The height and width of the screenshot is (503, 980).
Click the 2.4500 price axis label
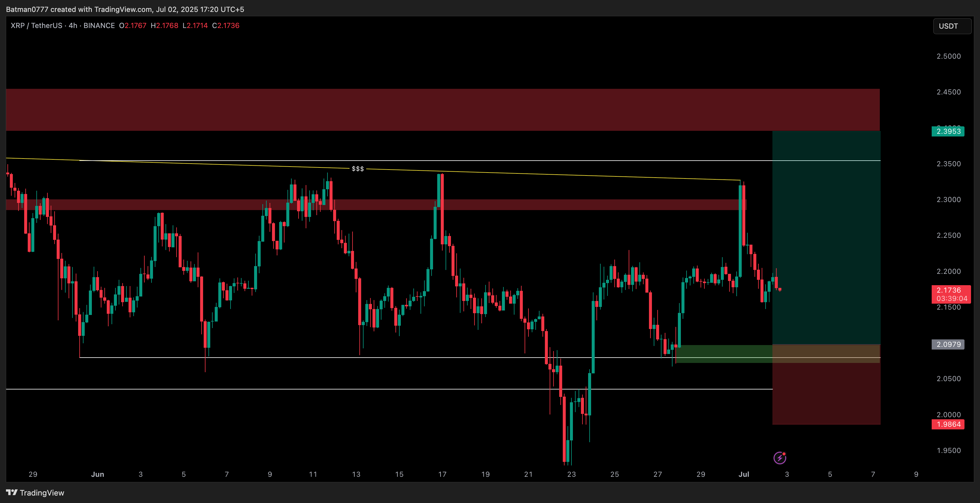948,92
